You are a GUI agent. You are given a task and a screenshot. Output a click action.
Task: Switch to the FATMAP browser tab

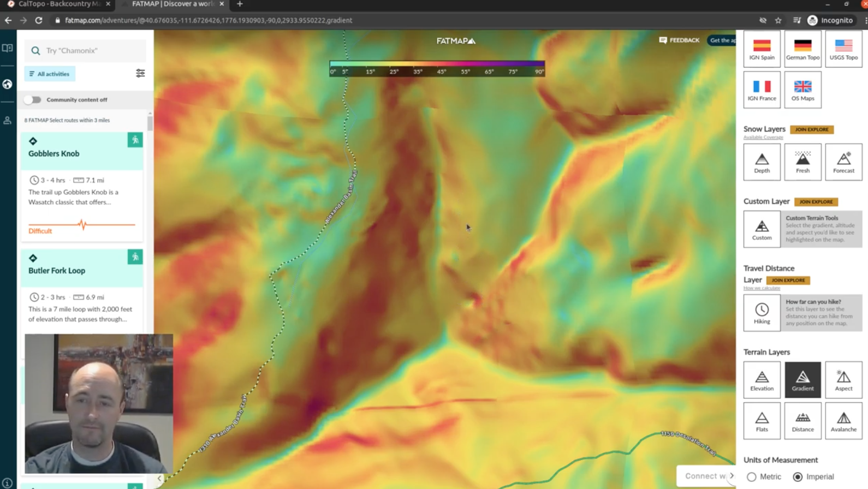click(173, 4)
